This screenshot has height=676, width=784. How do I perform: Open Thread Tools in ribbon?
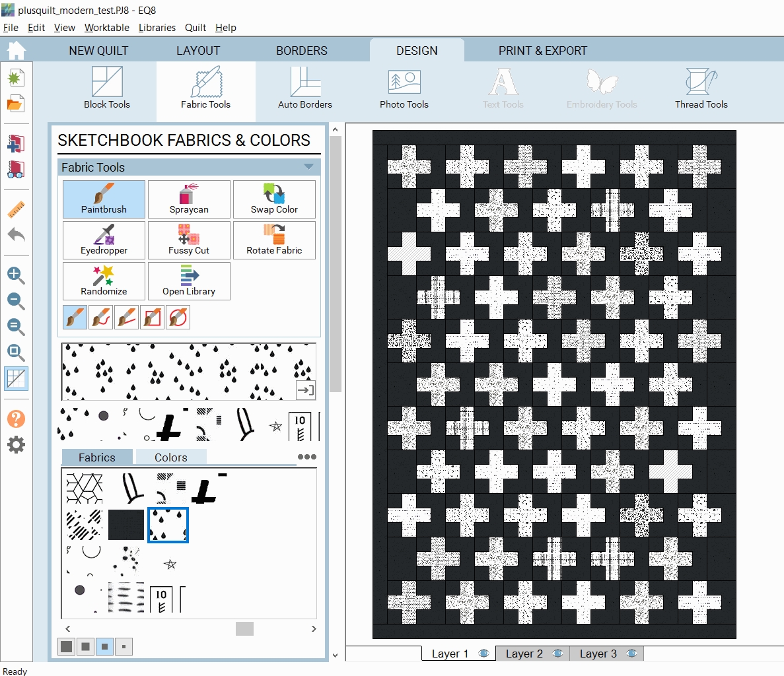[x=701, y=88]
